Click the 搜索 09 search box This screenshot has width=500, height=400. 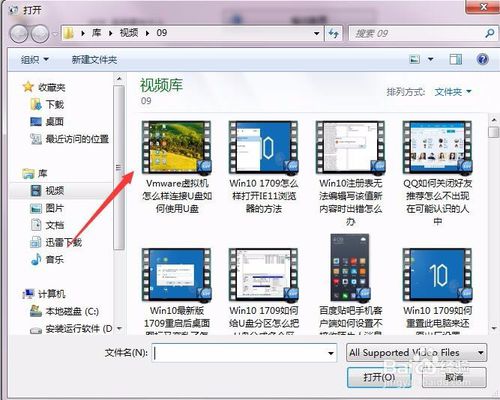(422, 33)
